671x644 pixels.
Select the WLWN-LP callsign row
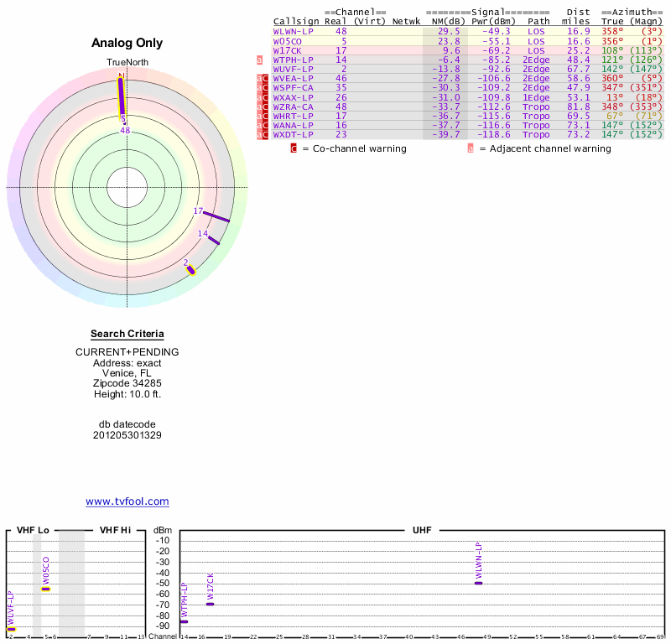point(468,32)
